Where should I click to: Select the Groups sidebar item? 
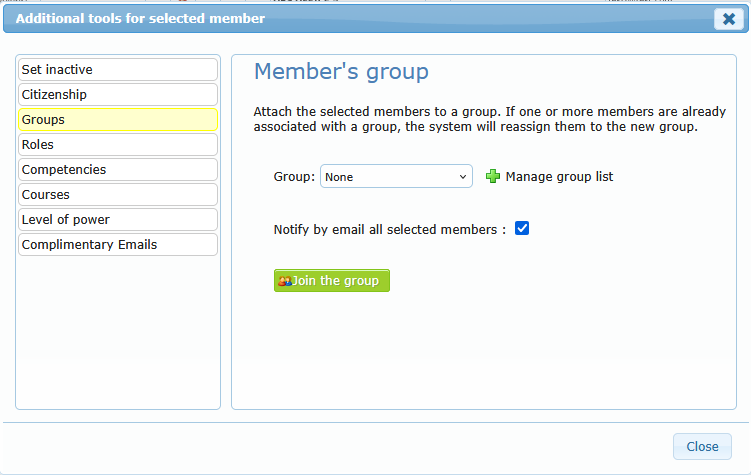click(x=118, y=120)
